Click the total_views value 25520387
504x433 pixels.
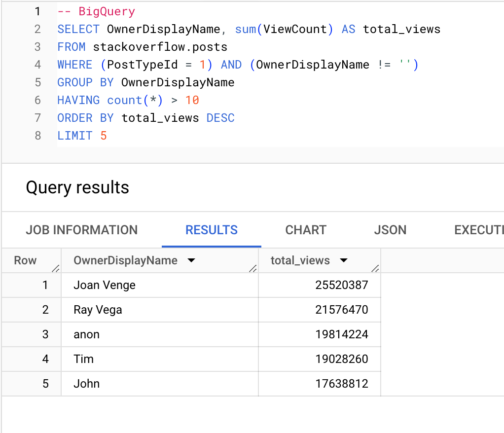340,285
